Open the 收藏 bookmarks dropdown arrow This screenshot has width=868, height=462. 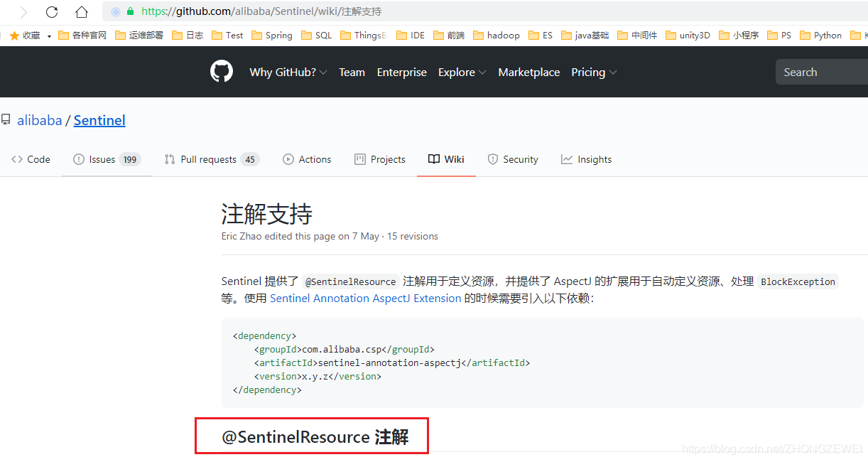click(49, 36)
